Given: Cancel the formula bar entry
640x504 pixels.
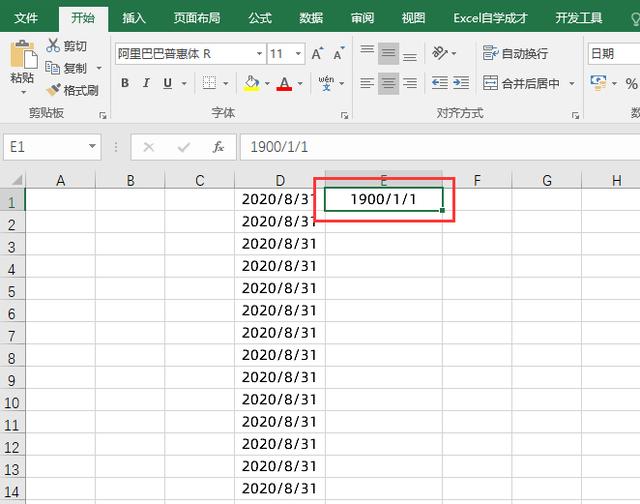Looking at the screenshot, I should pos(149,147).
